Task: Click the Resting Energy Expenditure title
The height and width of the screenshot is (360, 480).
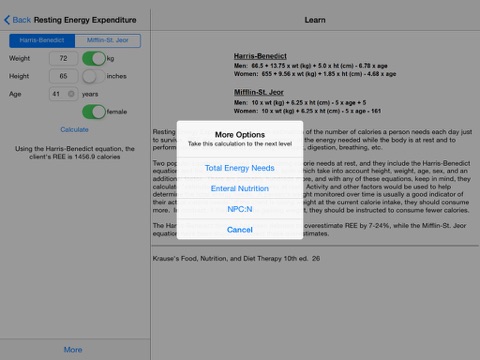Action: [85, 20]
